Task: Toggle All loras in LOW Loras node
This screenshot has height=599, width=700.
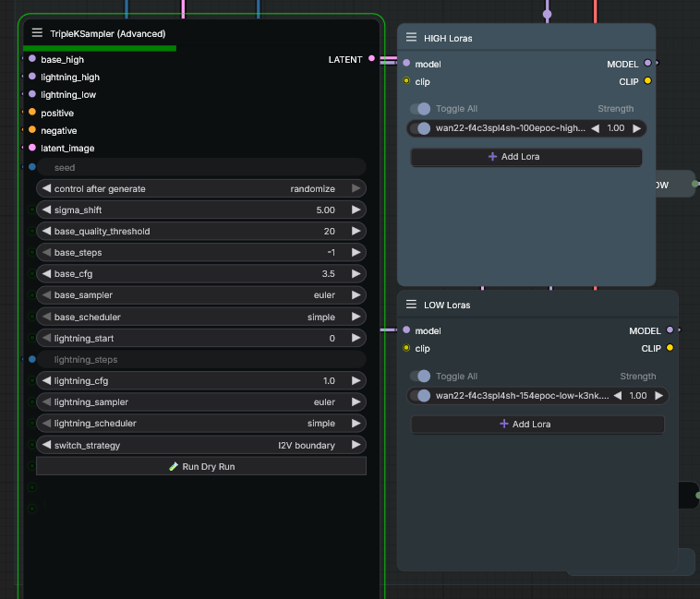Action: tap(421, 377)
